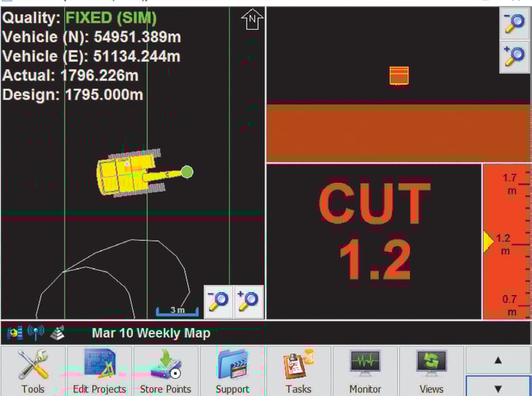Click the Design 1795.000m elevation readout
The image size is (532, 396).
73,95
